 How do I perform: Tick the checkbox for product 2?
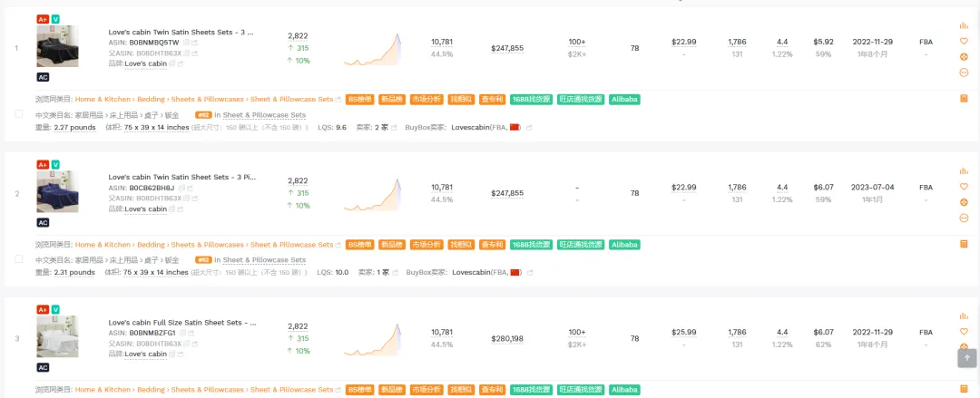[x=19, y=258]
